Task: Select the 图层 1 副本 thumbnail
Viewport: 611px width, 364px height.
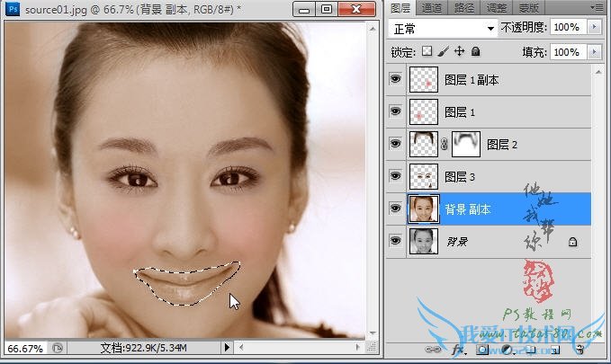Action: tap(424, 79)
